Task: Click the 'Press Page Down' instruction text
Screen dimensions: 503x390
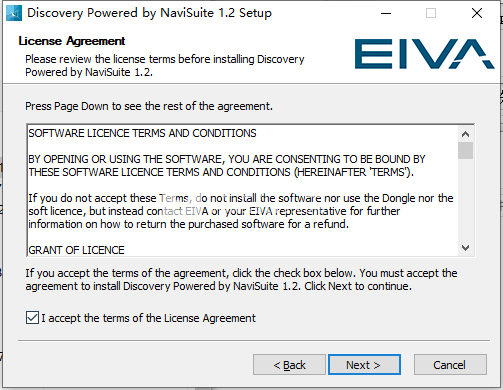Action: pos(149,106)
